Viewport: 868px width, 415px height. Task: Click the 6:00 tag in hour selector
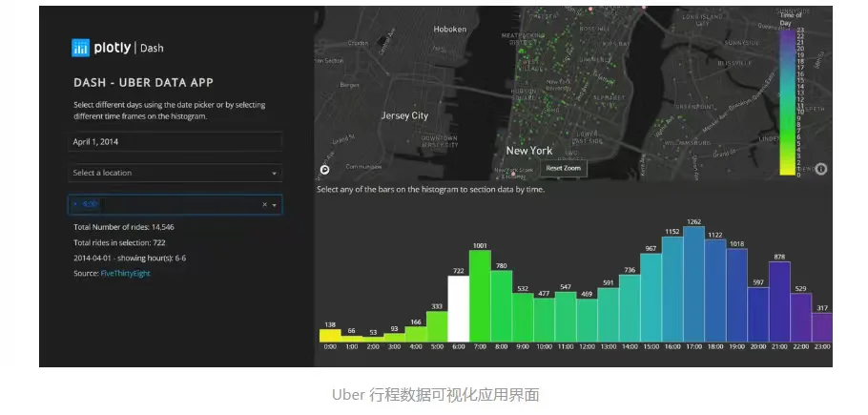(87, 204)
